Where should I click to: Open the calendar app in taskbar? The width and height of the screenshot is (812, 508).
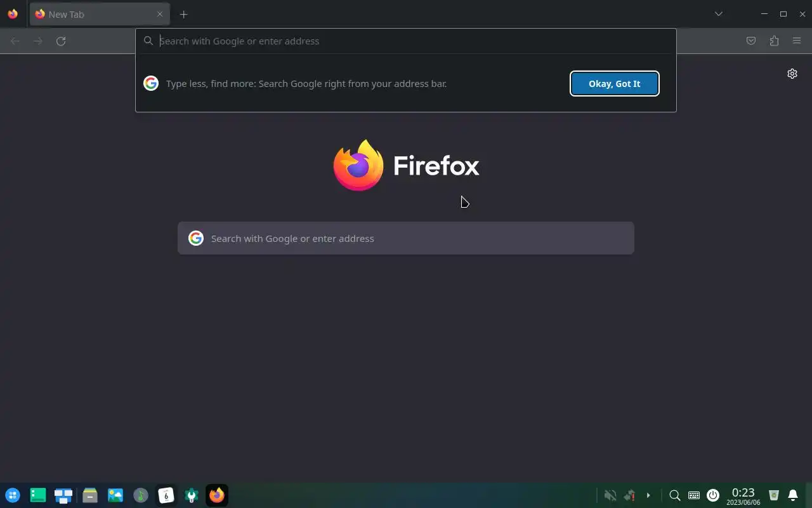(166, 495)
